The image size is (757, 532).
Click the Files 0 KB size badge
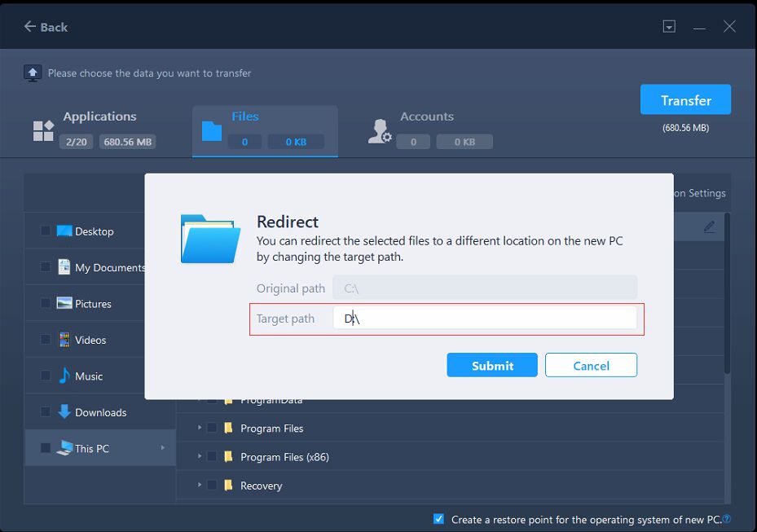click(x=296, y=142)
